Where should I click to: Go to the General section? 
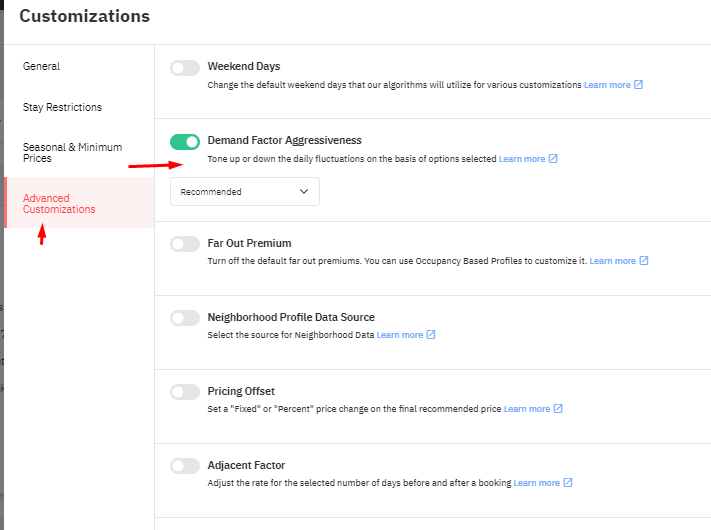tap(41, 66)
